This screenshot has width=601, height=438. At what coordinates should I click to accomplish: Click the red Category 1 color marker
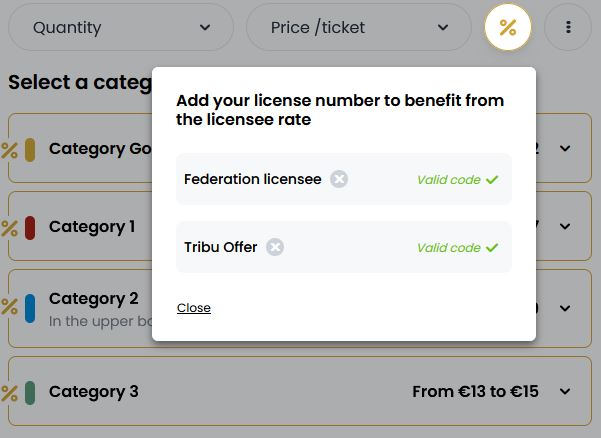pos(30,228)
